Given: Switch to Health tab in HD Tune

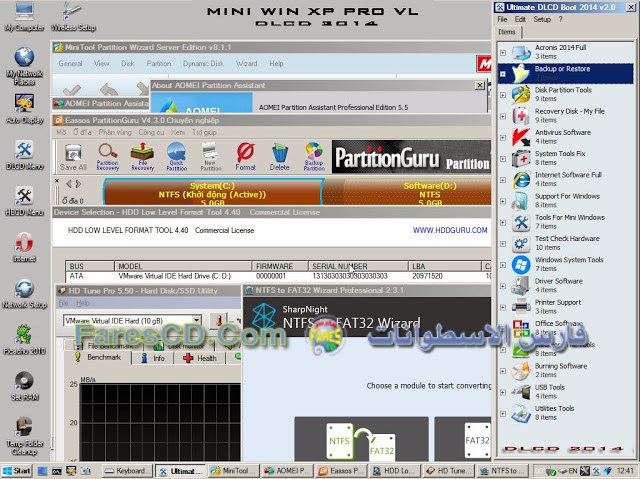Looking at the screenshot, I should [200, 358].
